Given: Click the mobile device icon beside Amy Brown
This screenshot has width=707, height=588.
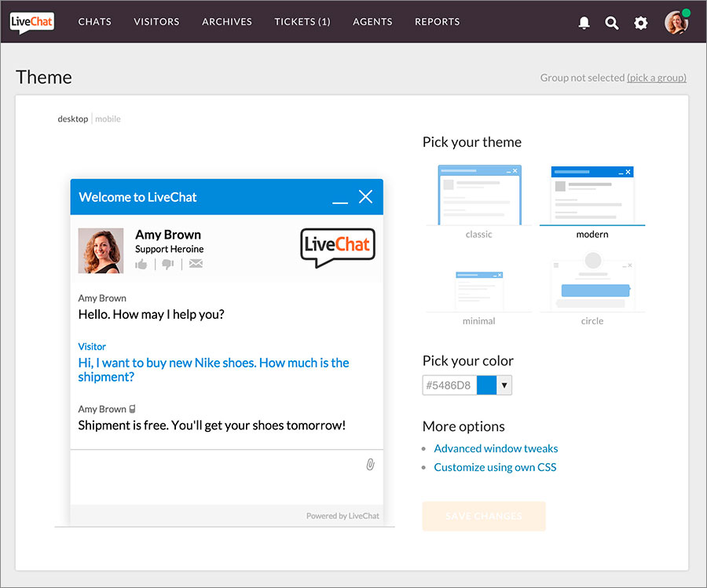Looking at the screenshot, I should (132, 409).
